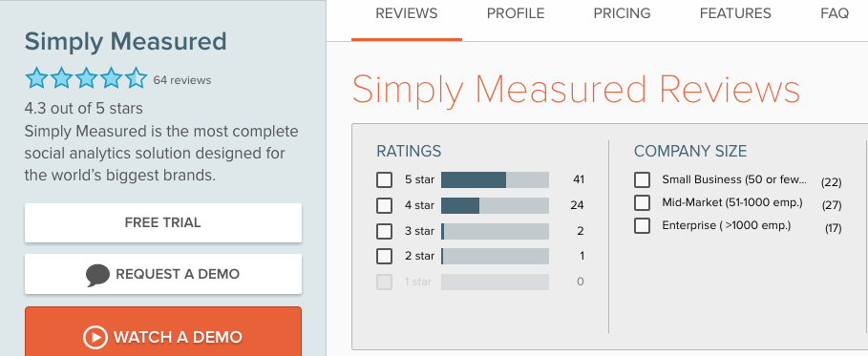Click the fifth partially filled rating star
Viewport: 868px width, 356px height.
[x=137, y=78]
